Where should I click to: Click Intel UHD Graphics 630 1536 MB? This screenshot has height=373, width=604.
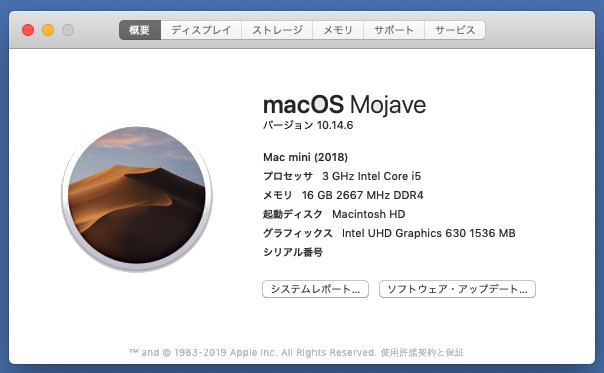pyautogui.click(x=429, y=233)
